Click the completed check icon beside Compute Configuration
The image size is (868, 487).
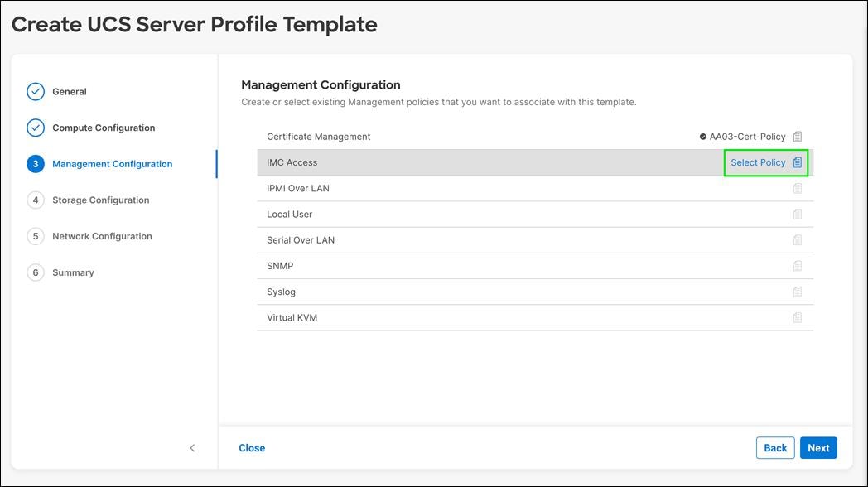coord(36,128)
